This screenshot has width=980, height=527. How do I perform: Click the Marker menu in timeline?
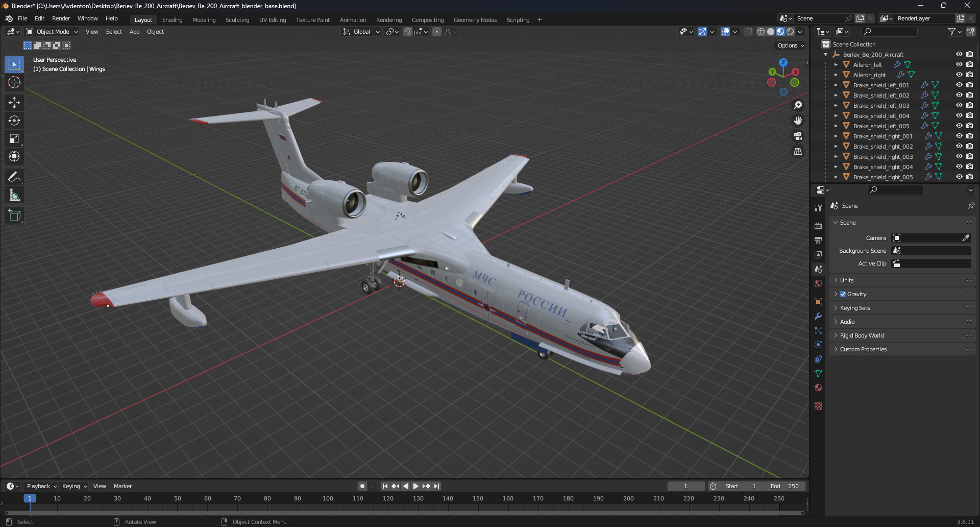[x=122, y=486]
